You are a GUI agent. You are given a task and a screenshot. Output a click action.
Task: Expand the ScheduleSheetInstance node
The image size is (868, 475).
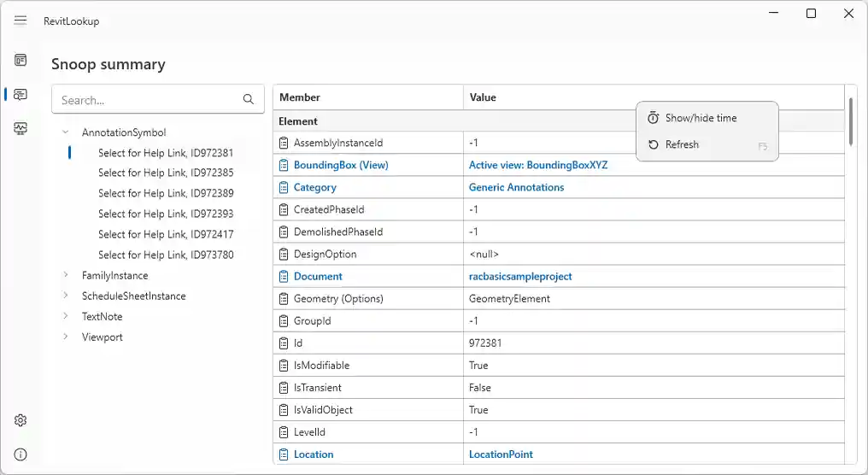[x=66, y=296]
